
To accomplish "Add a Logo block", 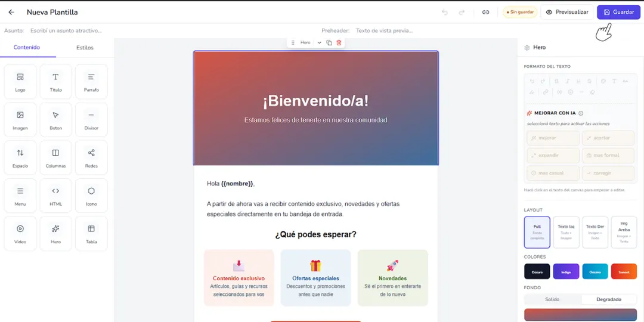I will coord(20,82).
